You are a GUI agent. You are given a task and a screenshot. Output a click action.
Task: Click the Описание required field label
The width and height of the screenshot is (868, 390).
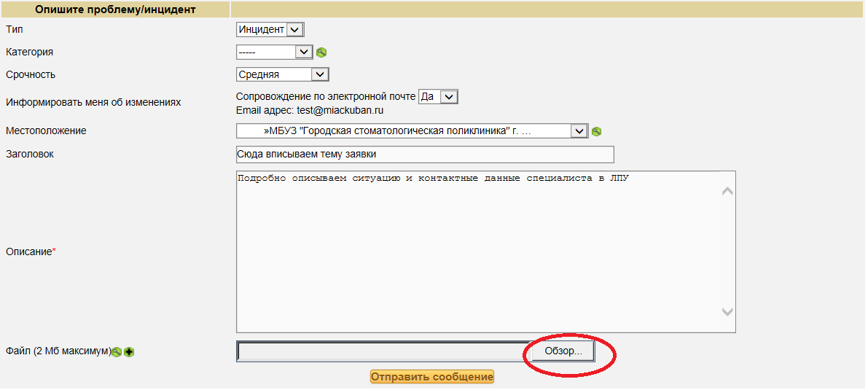point(31,251)
